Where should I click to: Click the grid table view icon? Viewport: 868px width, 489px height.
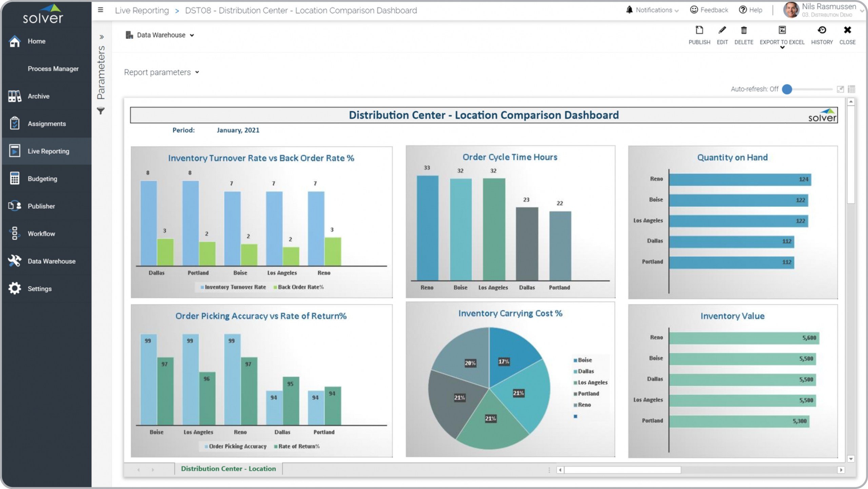point(851,89)
